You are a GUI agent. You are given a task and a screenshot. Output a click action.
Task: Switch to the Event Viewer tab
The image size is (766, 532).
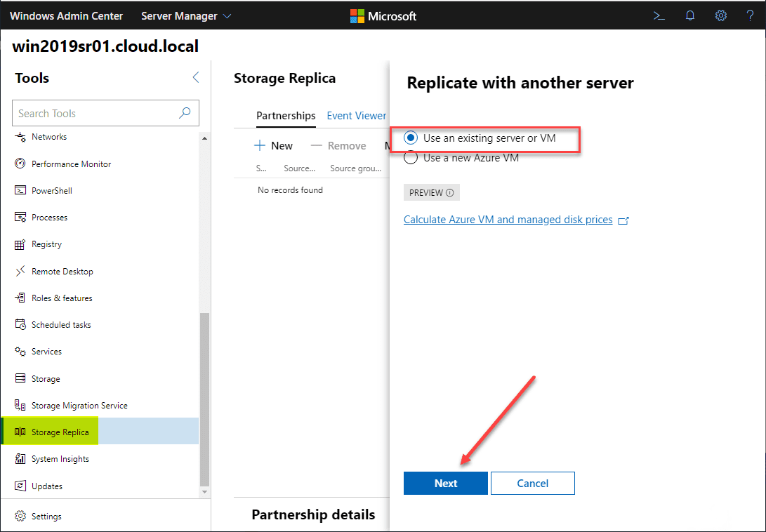click(x=357, y=116)
